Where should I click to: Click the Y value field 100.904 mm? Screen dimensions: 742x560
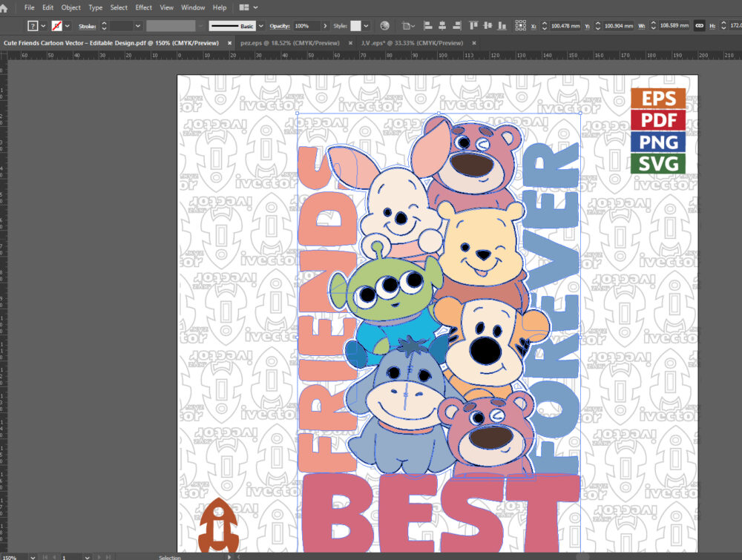619,26
